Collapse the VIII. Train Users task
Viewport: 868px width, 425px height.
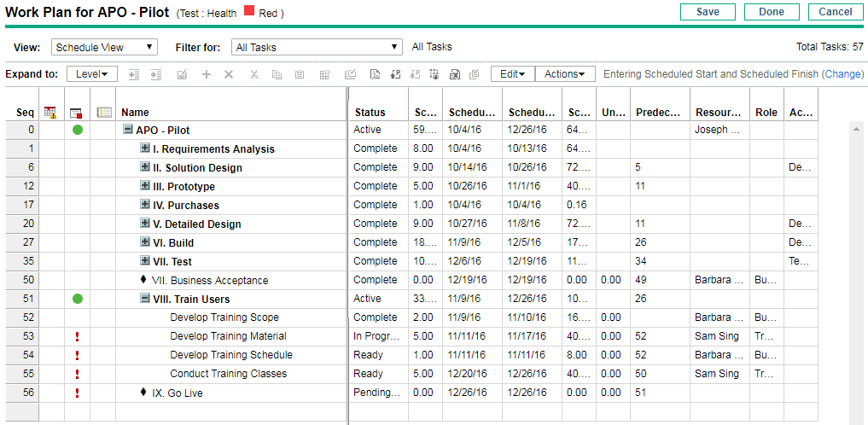pos(145,300)
